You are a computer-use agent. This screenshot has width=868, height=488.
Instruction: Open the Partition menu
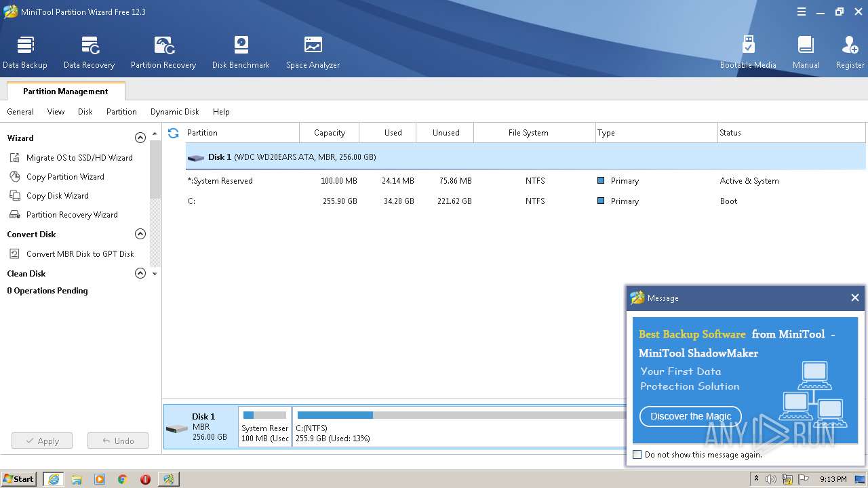pos(121,112)
